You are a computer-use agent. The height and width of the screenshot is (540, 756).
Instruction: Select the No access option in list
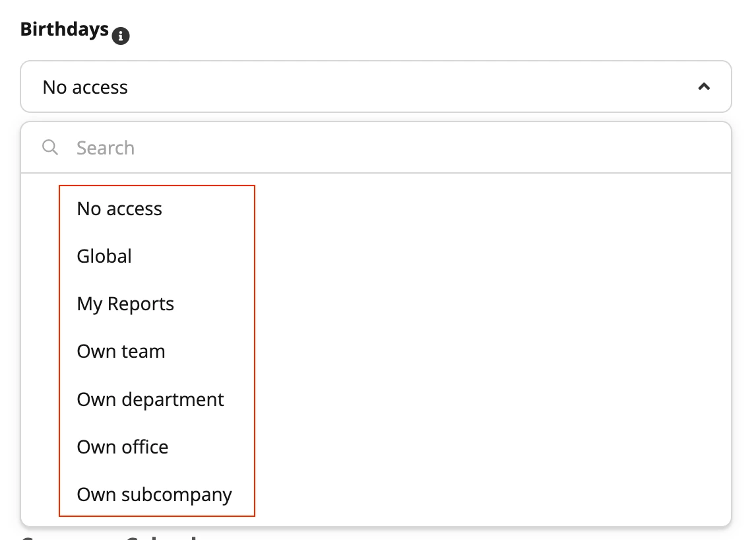(119, 209)
